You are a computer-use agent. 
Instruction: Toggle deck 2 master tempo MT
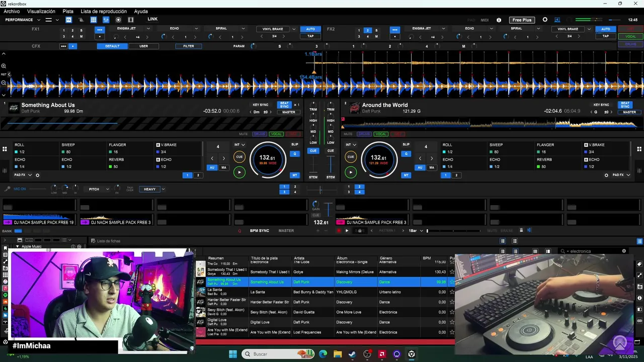[406, 175]
